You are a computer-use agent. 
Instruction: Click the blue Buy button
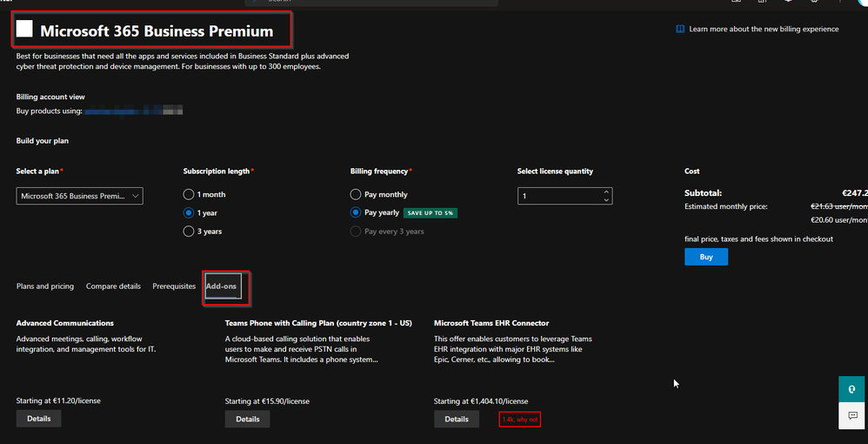[706, 257]
